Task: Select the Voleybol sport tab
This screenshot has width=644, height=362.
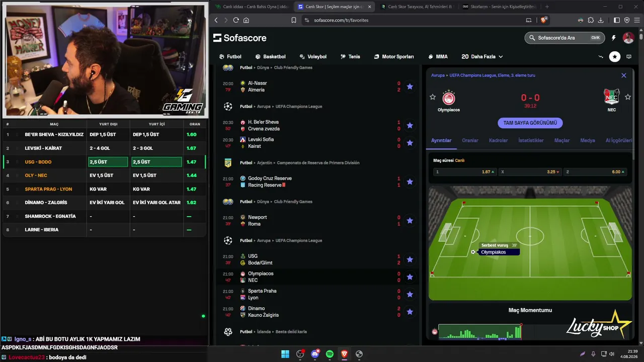Action: pyautogui.click(x=313, y=57)
